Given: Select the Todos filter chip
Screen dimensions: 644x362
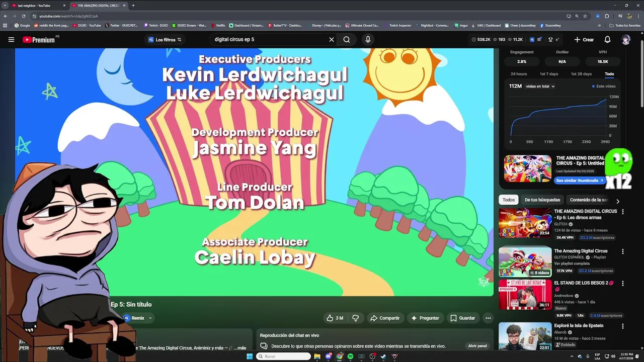Looking at the screenshot, I should (x=509, y=200).
